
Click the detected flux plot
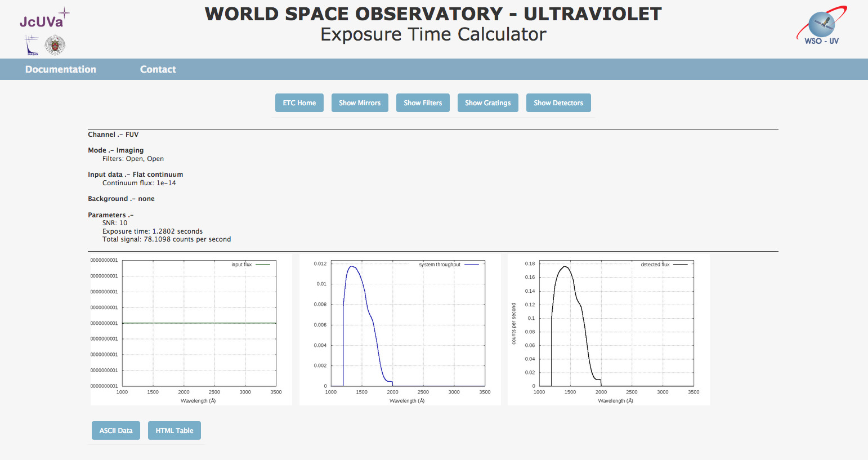(x=609, y=329)
